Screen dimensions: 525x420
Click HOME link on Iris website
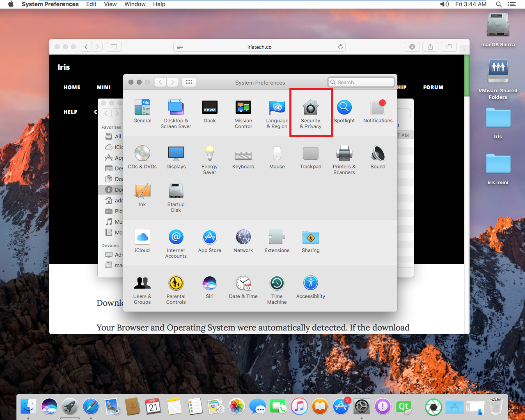point(72,87)
